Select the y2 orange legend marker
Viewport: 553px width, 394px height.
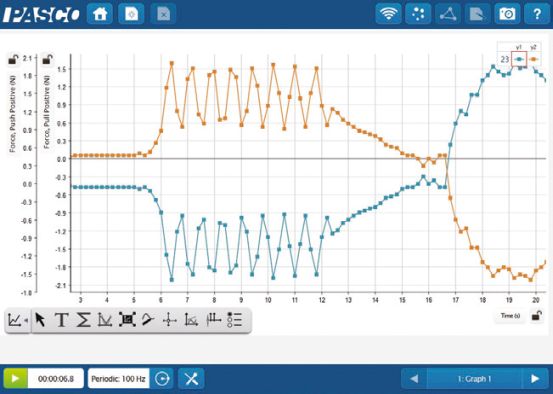tap(534, 59)
